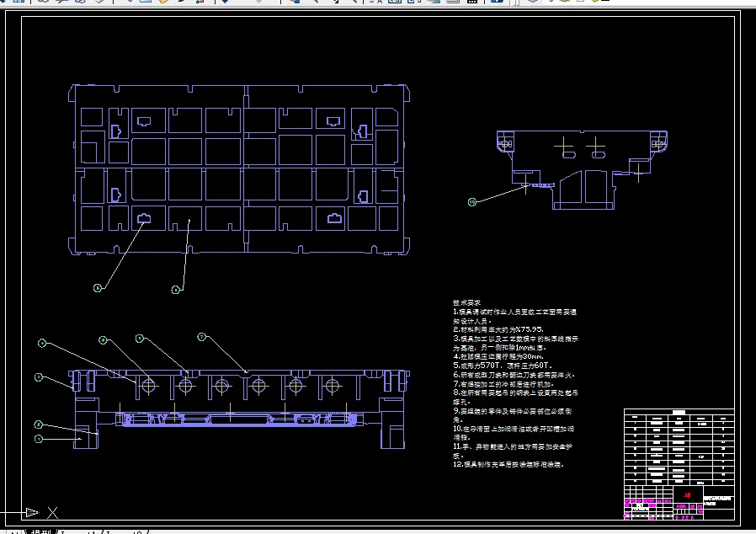Select the magenta text cells in the title block
Viewport: 756px width, 534px height.
click(x=648, y=502)
